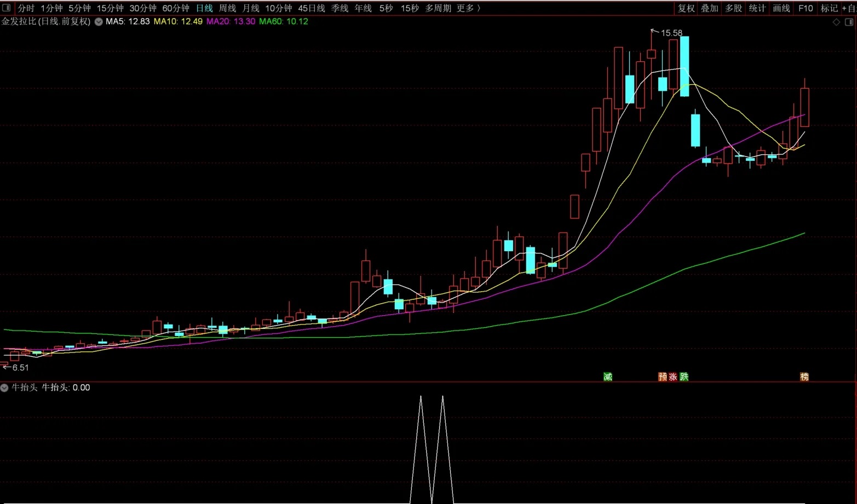Click the red 涨 event marker
This screenshot has width=857, height=504.
click(673, 376)
